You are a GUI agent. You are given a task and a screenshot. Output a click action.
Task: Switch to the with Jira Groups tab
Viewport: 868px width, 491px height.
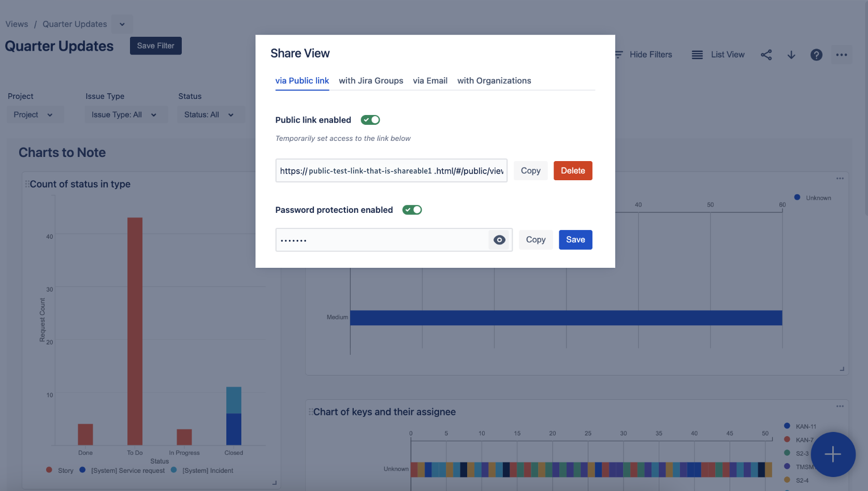[371, 81]
